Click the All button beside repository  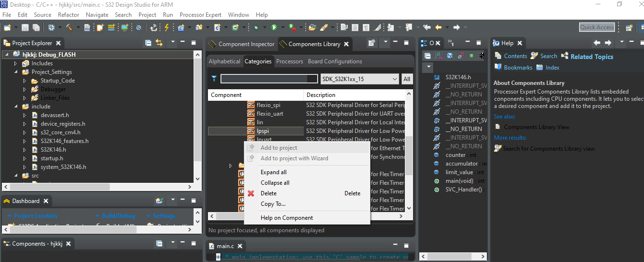(407, 79)
